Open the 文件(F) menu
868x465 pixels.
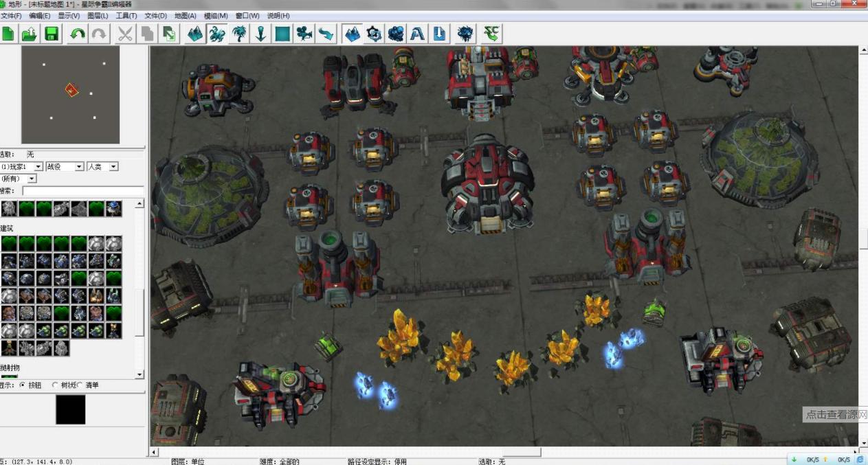(11, 15)
